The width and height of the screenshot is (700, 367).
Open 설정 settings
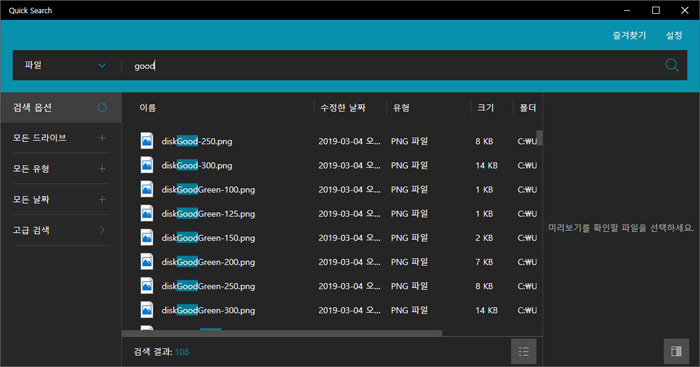click(674, 35)
